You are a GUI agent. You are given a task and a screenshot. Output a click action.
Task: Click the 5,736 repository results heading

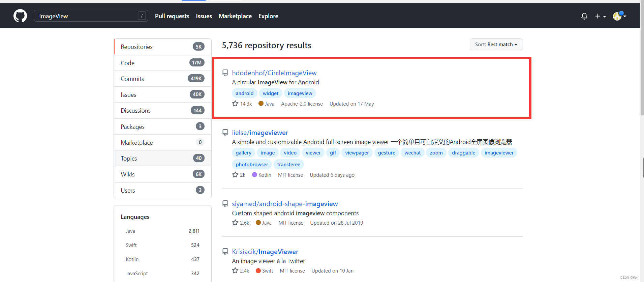[267, 45]
